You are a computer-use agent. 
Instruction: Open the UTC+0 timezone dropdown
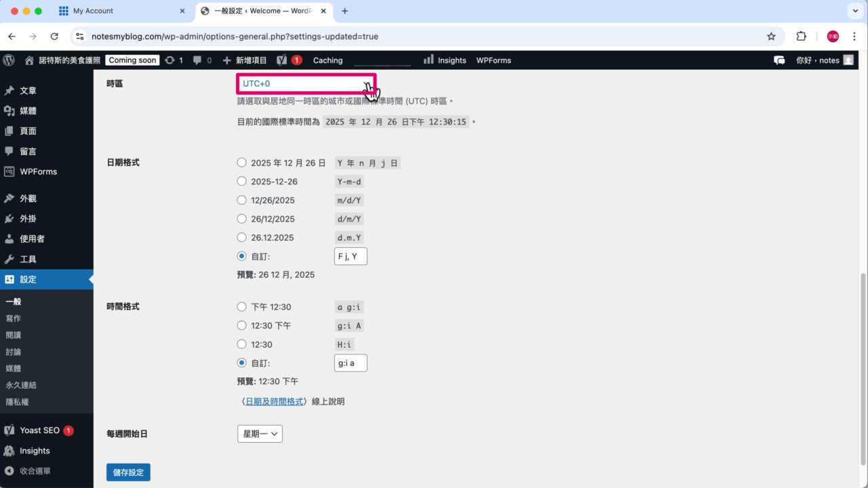[306, 83]
